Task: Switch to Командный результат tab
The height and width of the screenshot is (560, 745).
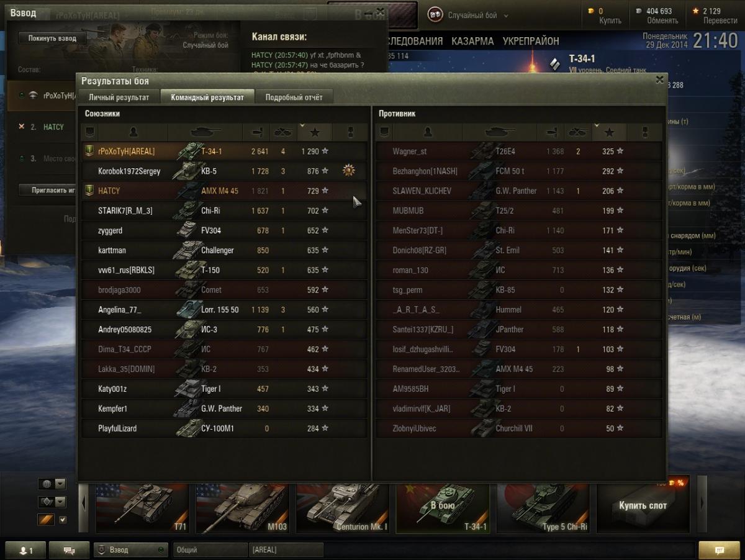Action: tap(207, 97)
